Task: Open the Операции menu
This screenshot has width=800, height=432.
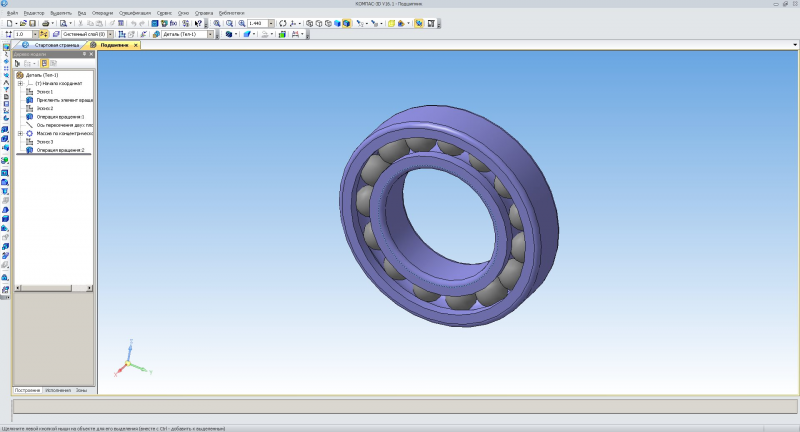Action: 103,13
